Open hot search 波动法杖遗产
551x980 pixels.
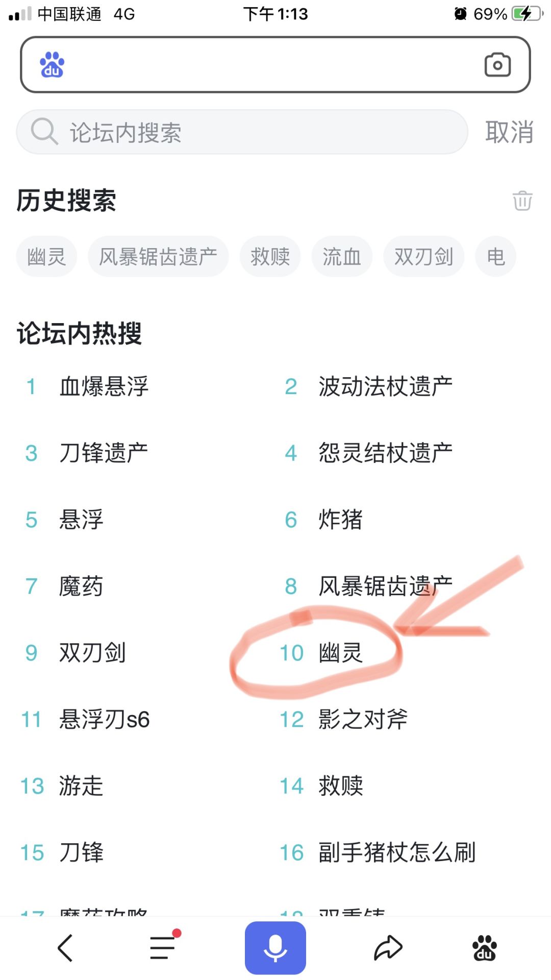coord(385,386)
